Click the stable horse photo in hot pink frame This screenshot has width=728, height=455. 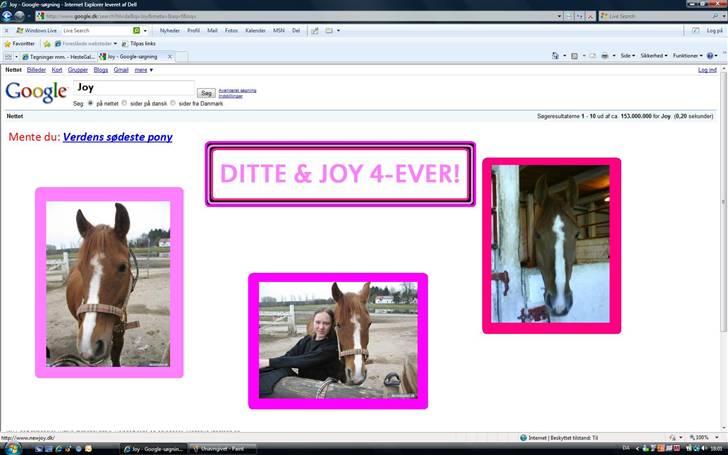(551, 244)
